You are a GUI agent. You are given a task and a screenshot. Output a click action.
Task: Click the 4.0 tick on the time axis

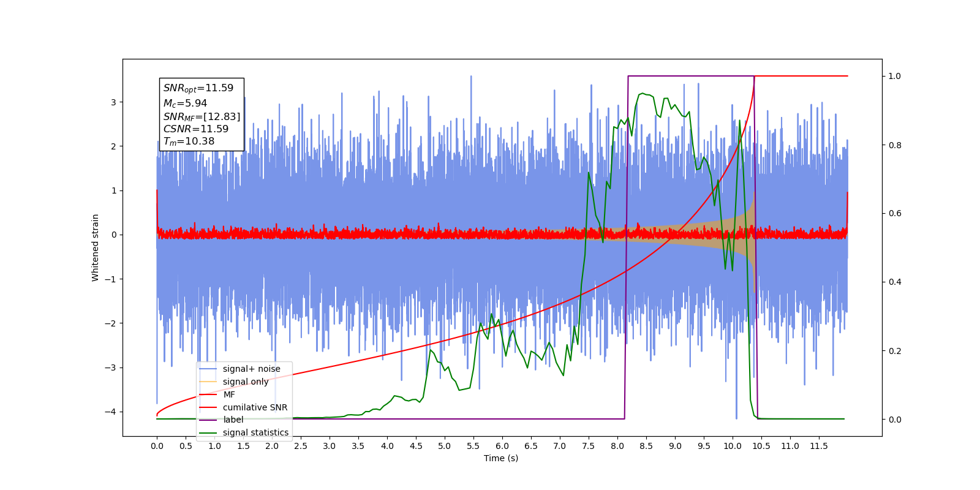click(387, 446)
